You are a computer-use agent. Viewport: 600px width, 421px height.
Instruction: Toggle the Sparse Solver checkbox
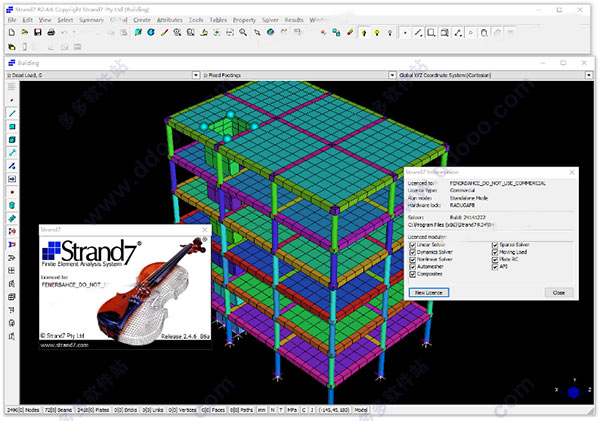click(x=495, y=245)
